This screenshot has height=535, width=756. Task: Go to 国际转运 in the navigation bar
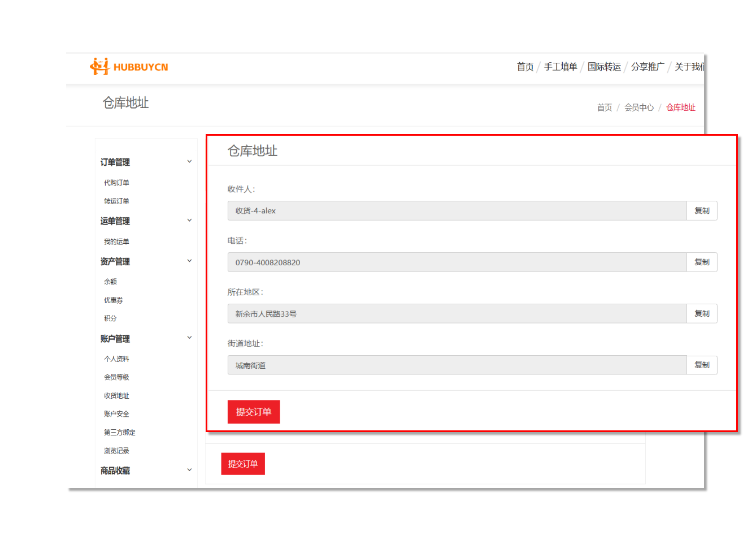point(604,67)
